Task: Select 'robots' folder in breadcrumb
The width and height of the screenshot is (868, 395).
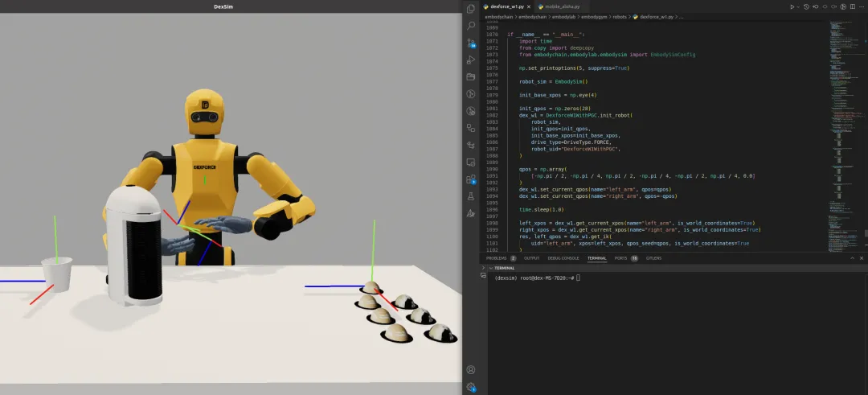Action: [x=620, y=17]
